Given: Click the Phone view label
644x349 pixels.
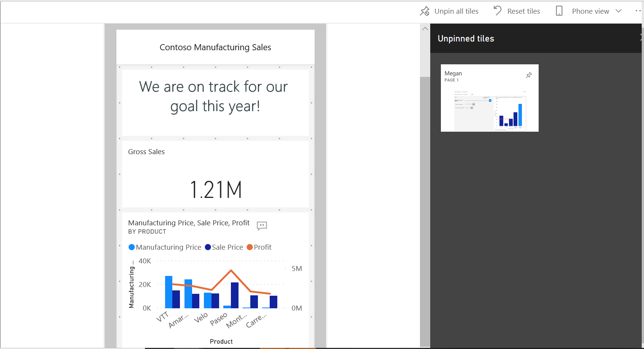Looking at the screenshot, I should click(590, 11).
